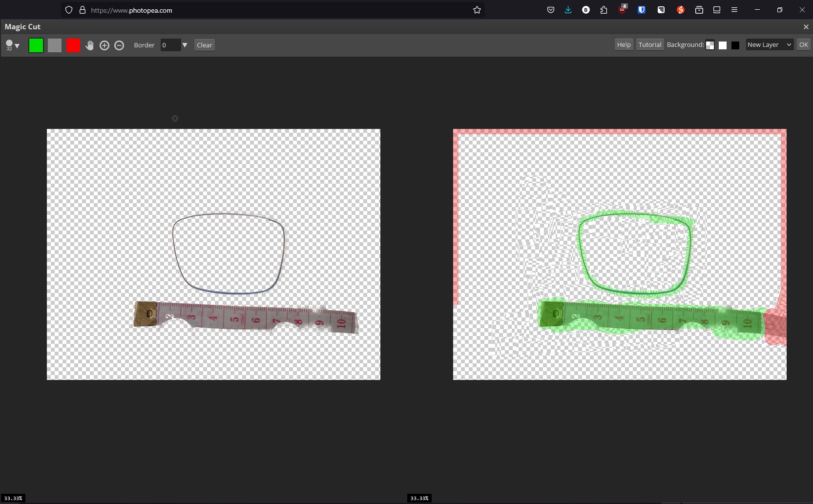The width and height of the screenshot is (813, 504).
Task: Open the circular B extension icon
Action: click(586, 10)
